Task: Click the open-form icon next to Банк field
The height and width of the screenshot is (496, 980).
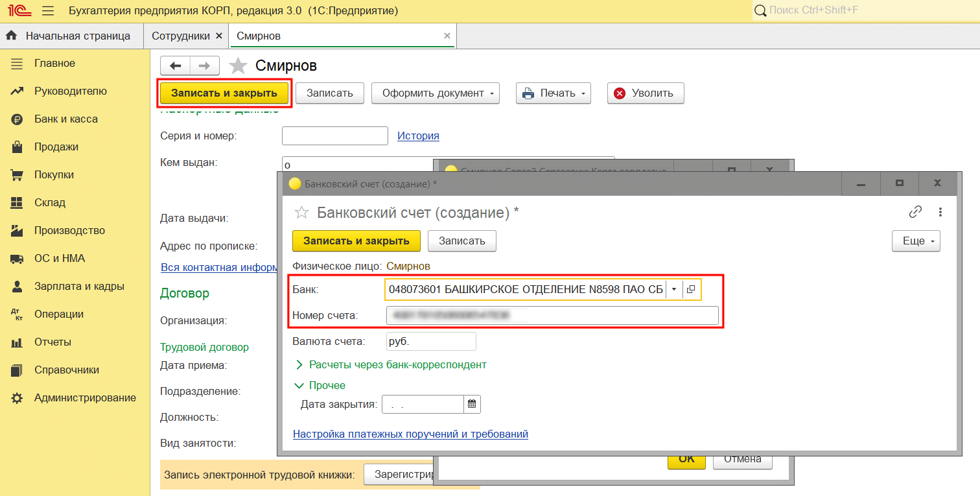Action: click(691, 289)
